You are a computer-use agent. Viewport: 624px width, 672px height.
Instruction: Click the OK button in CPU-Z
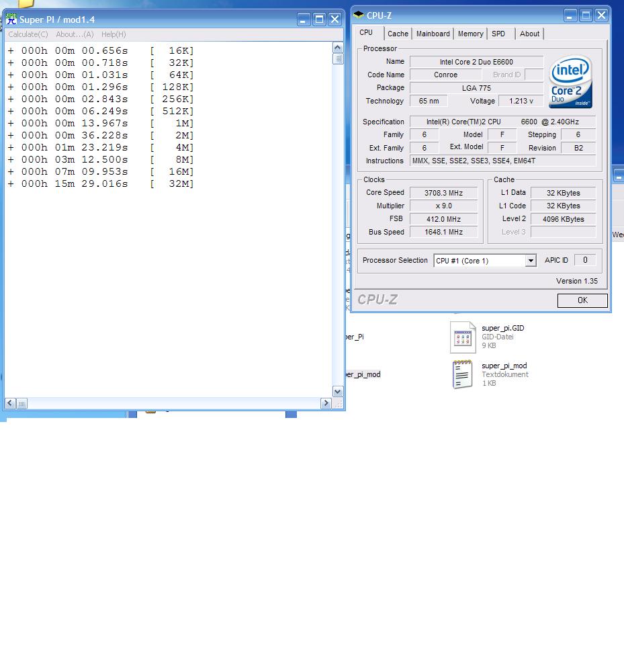582,300
